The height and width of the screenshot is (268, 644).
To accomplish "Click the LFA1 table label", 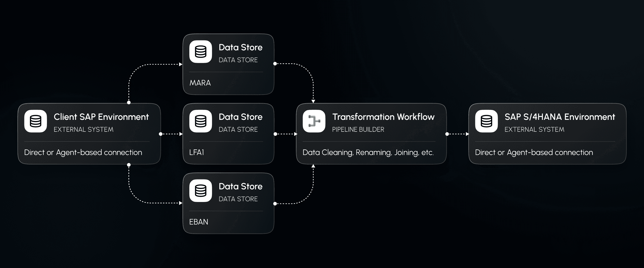I will tap(197, 152).
